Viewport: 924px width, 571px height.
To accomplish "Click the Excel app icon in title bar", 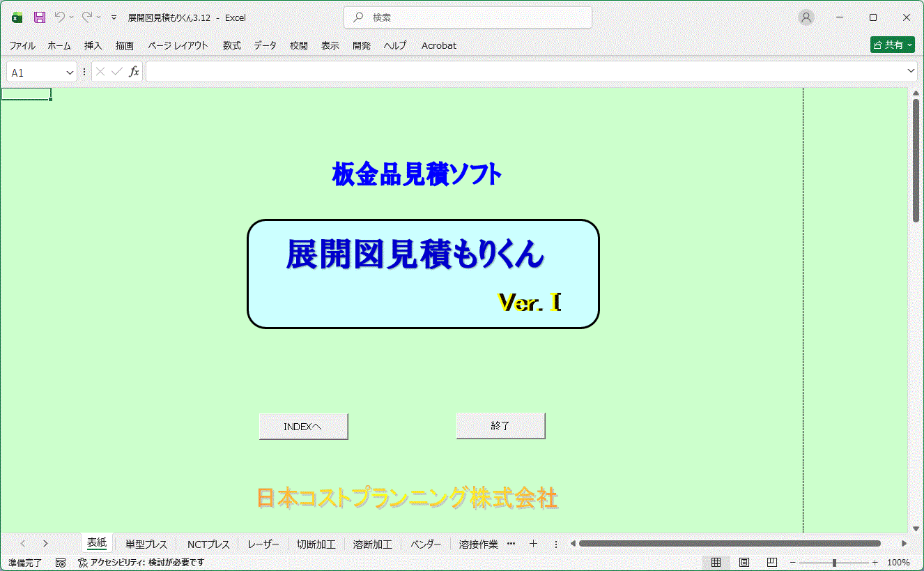I will tap(17, 17).
